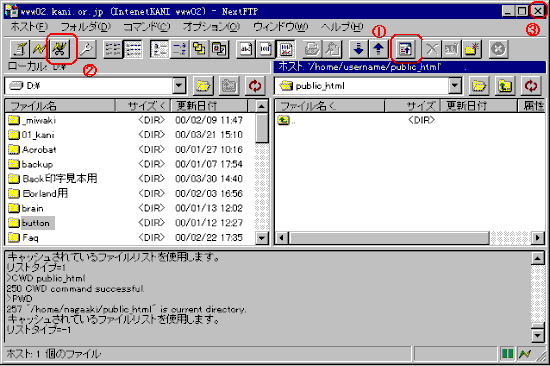Click local list scroll-up arrow

point(262,106)
